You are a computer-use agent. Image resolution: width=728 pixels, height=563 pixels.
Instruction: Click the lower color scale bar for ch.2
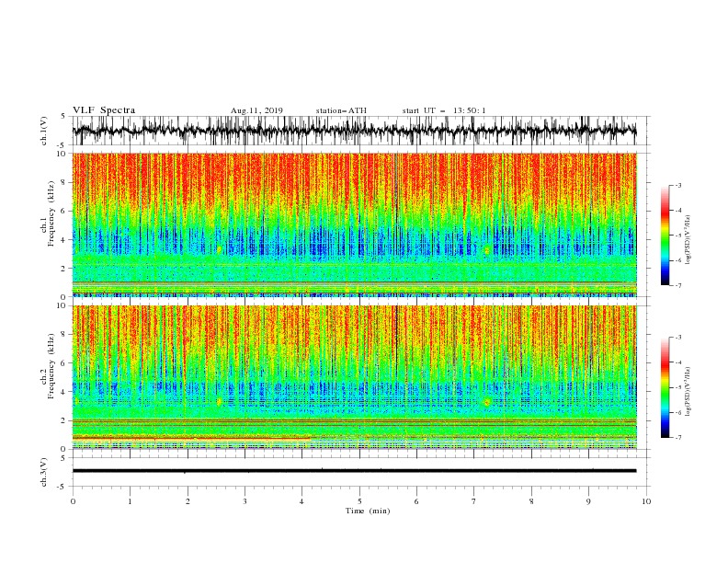(665, 387)
